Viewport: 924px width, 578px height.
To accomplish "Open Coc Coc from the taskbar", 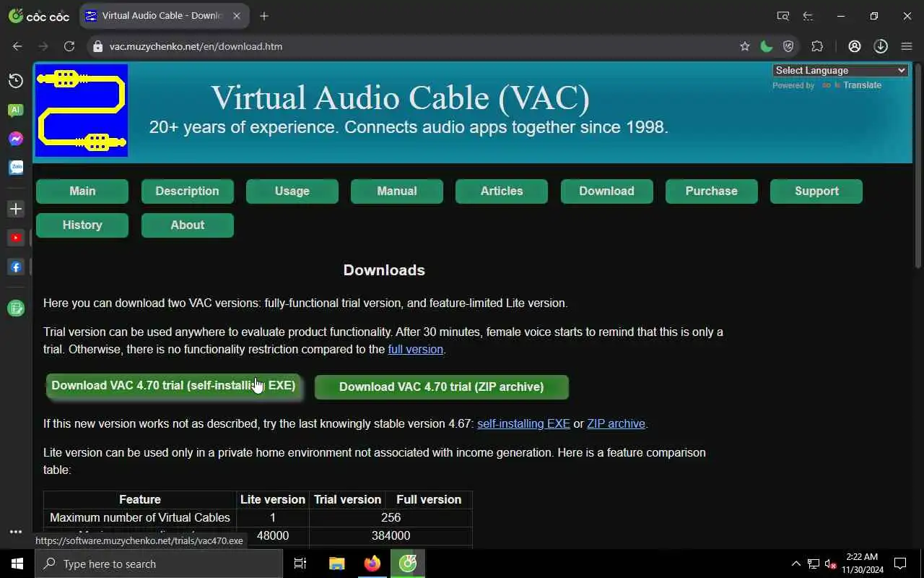I will (x=408, y=564).
